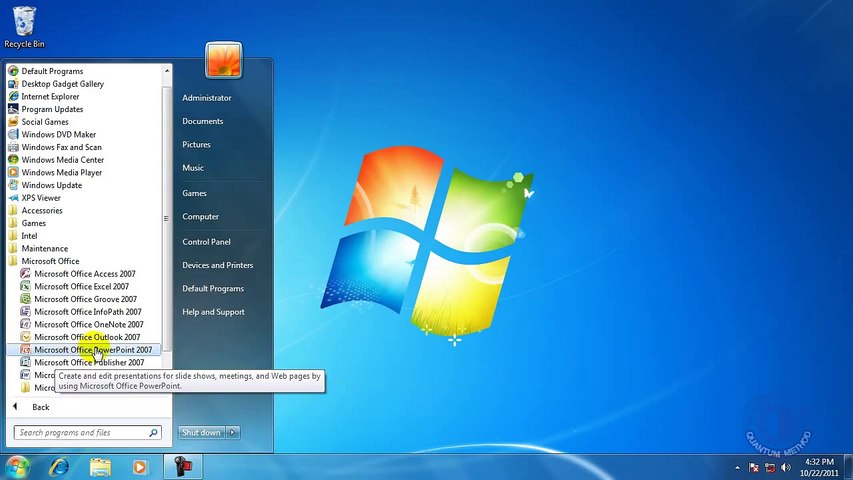Screen dimensions: 853x480
Task: Open Pictures from the Start menu
Action: click(196, 145)
